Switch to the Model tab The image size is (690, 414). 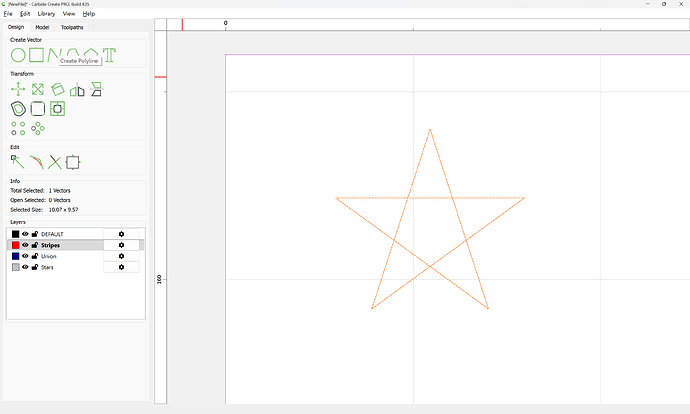[42, 27]
